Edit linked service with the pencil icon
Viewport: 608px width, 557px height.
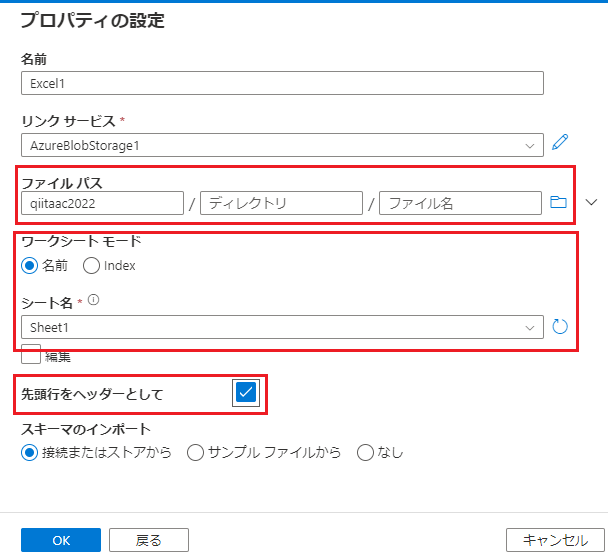560,142
